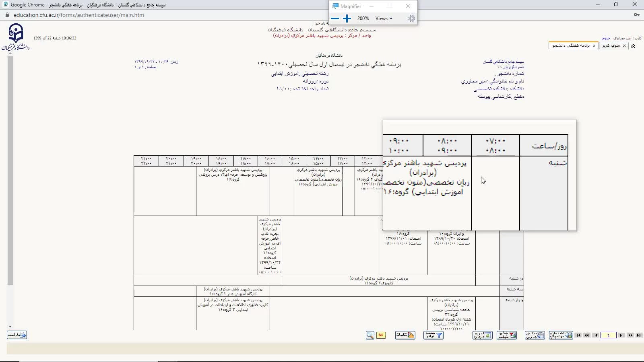Click the magnifying glass search icon in bottom toolbar
The image size is (644, 362).
click(x=370, y=335)
